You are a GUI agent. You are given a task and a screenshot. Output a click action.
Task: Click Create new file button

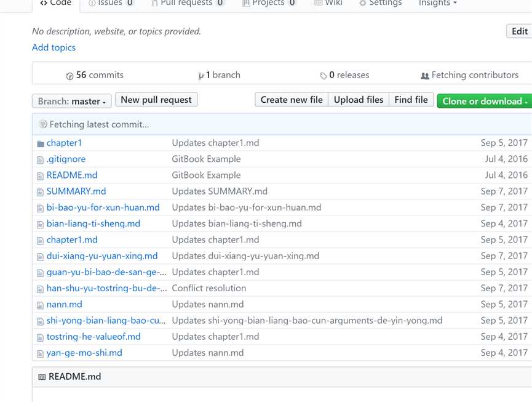click(292, 100)
